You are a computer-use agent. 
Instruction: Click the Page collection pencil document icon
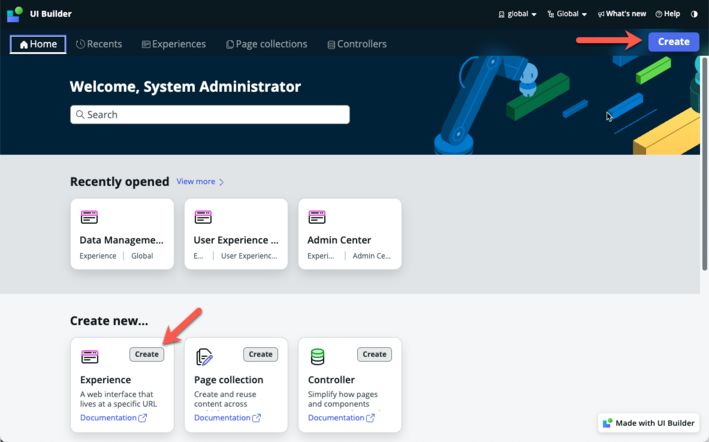pyautogui.click(x=204, y=357)
